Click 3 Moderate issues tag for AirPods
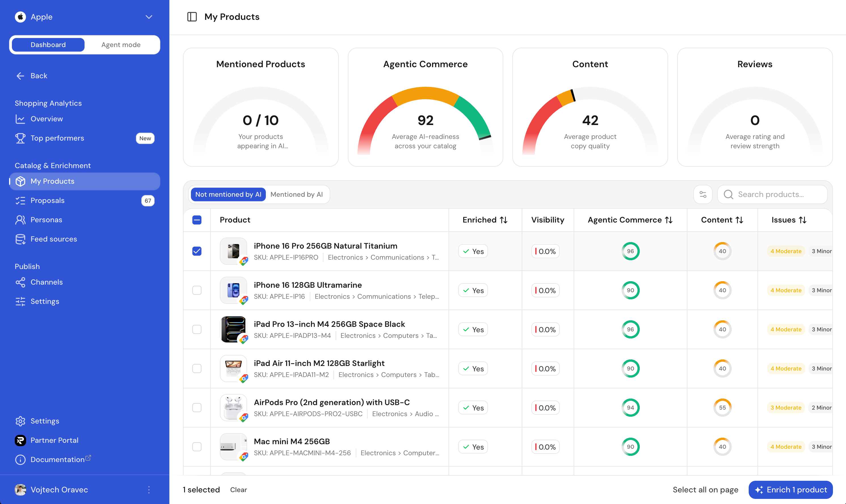Screen dimensions: 846x504 pyautogui.click(x=786, y=407)
